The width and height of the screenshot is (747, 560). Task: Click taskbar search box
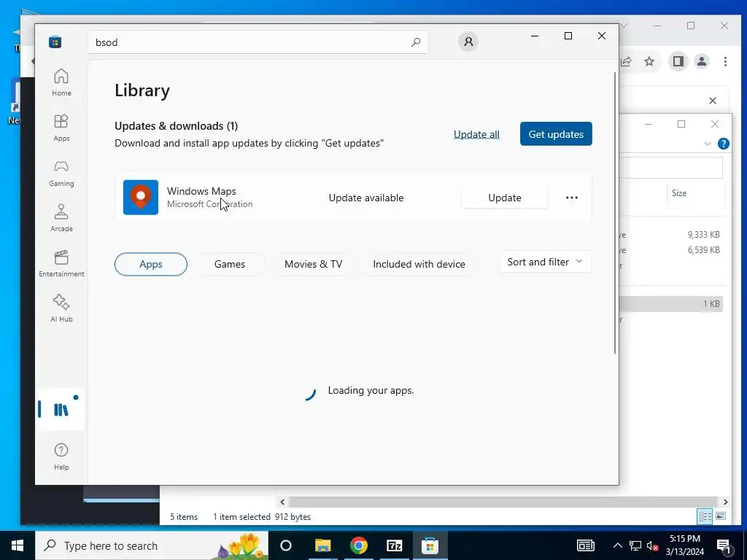pyautogui.click(x=152, y=545)
